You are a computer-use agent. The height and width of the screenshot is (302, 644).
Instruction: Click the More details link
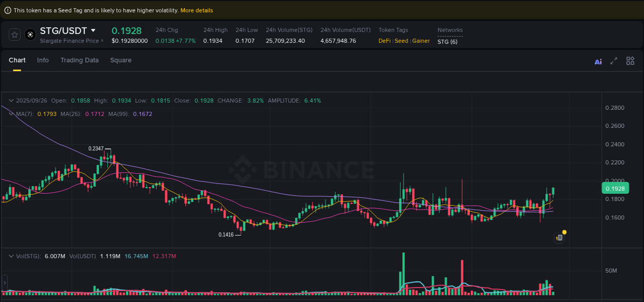click(x=196, y=10)
